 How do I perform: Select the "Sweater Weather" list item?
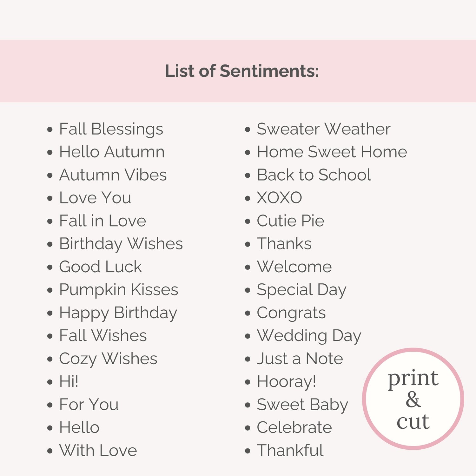click(323, 129)
